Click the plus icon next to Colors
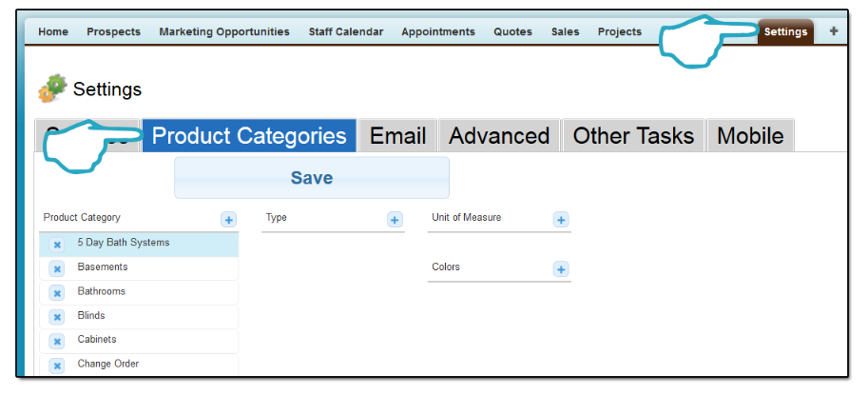868x395 pixels. (561, 269)
